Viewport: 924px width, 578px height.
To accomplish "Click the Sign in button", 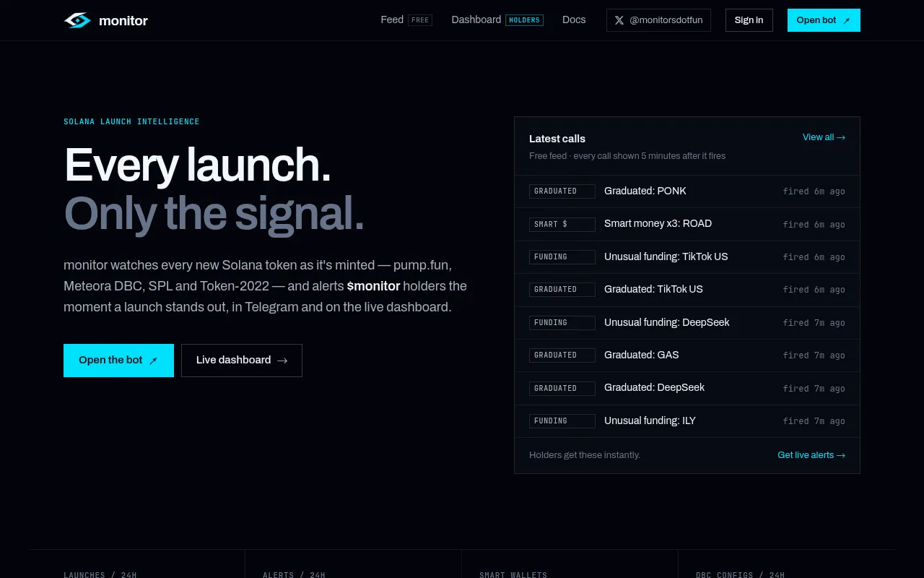I will point(749,20).
